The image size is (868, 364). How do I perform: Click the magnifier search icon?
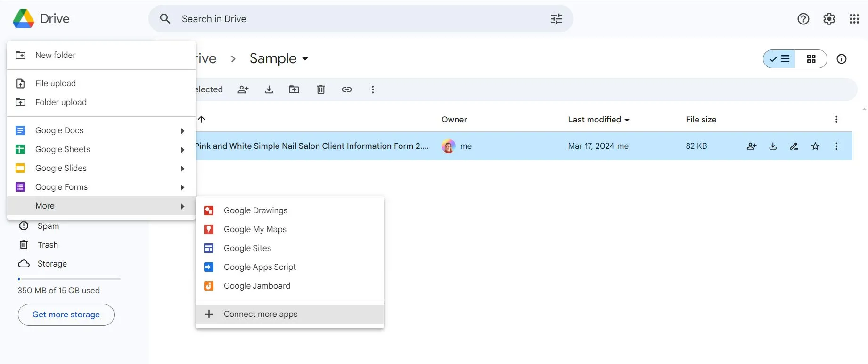(x=165, y=19)
